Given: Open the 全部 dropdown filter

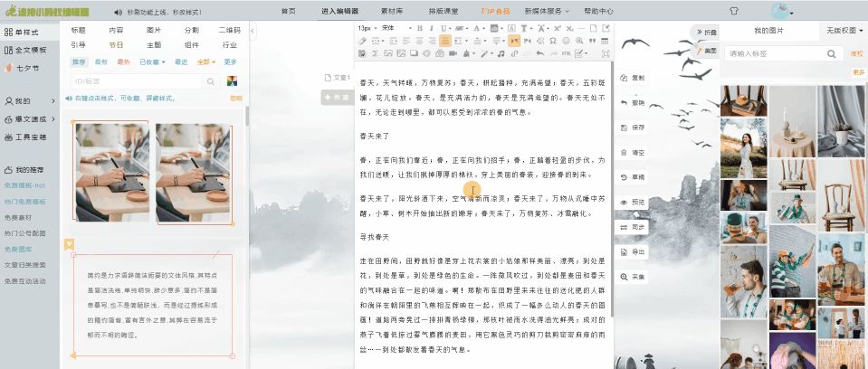Looking at the screenshot, I should (206, 62).
